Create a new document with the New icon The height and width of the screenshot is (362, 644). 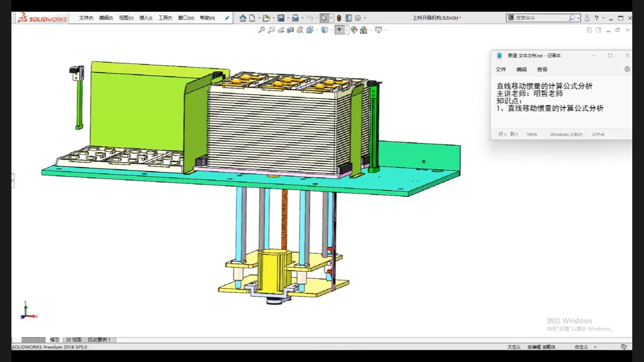[252, 18]
